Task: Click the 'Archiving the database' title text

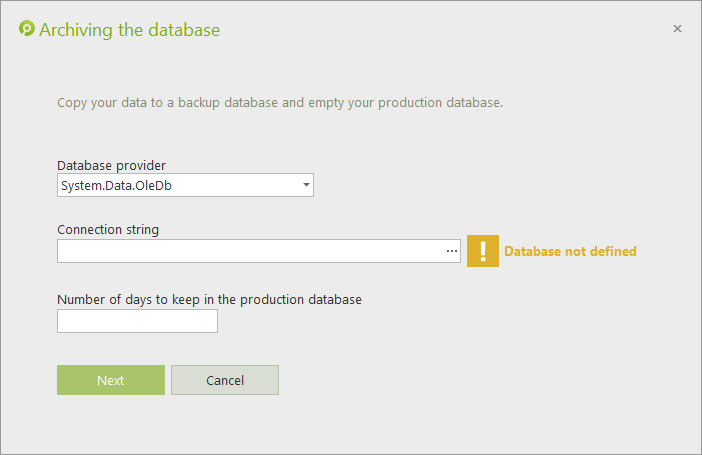Action: (x=129, y=30)
